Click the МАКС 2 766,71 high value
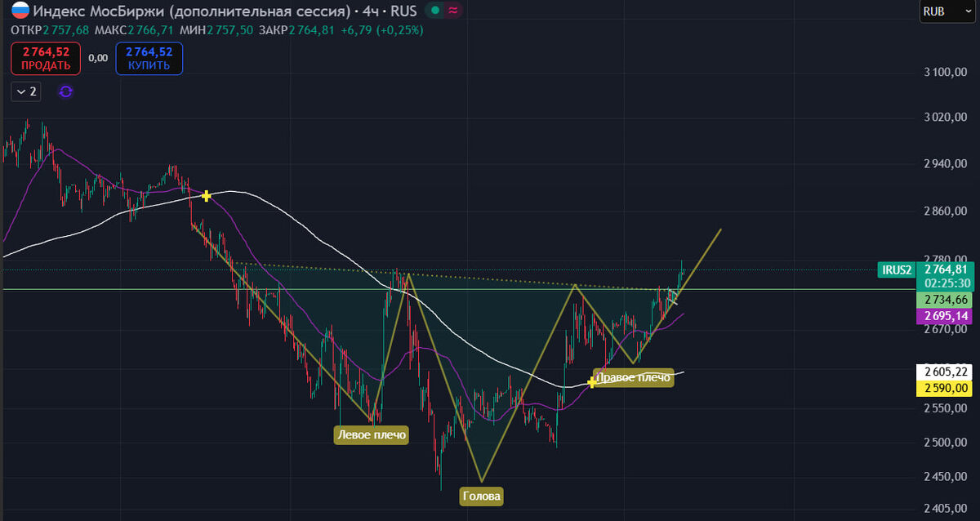Screen dimensions: 980x521 pos(134,29)
